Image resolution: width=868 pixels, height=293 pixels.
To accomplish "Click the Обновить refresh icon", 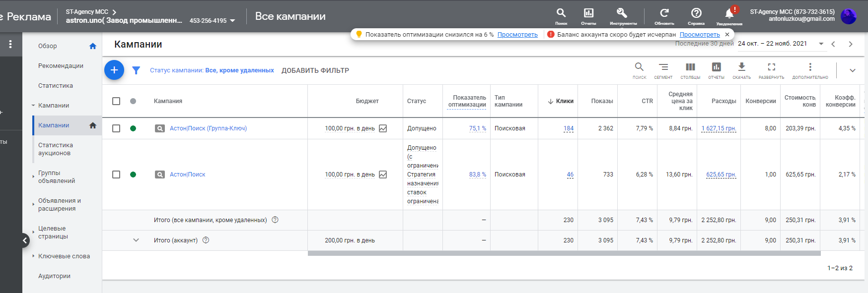I will click(x=664, y=15).
